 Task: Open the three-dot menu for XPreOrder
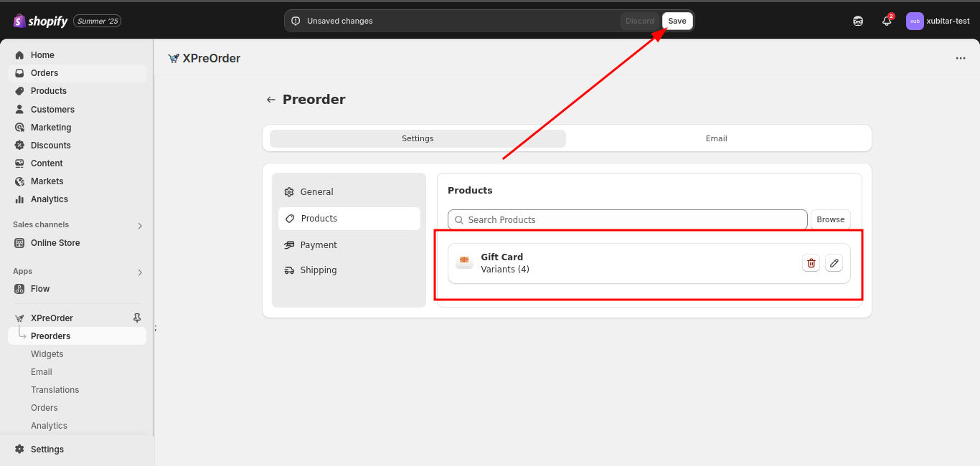961,59
